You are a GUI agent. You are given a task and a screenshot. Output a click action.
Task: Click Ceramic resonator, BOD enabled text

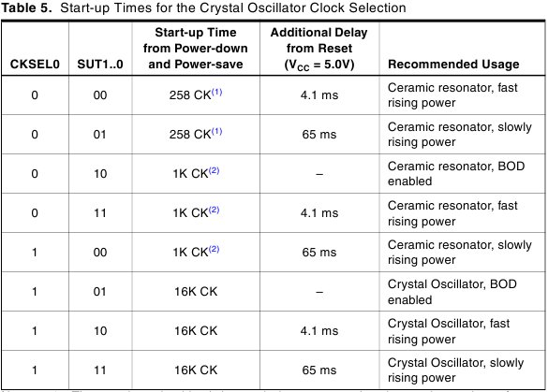(x=456, y=173)
